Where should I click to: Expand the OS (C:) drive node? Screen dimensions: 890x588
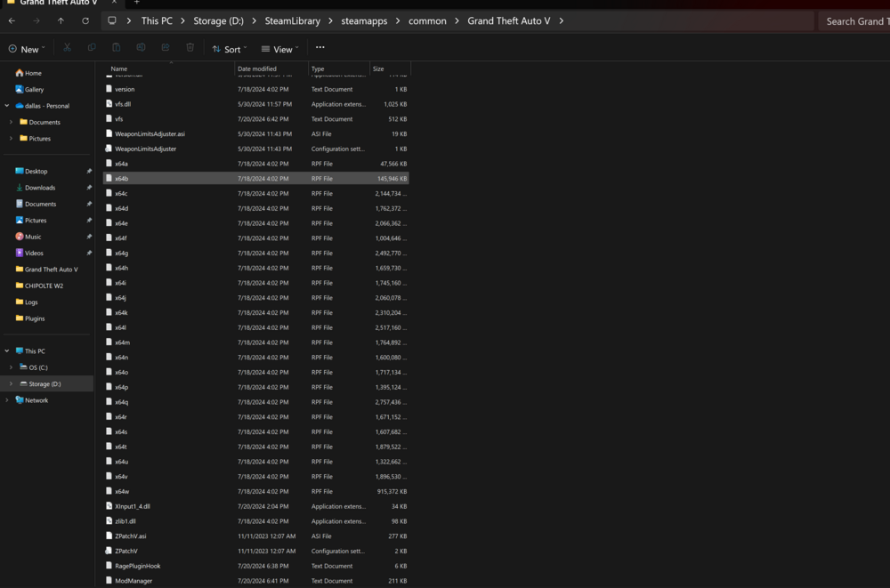click(x=11, y=367)
